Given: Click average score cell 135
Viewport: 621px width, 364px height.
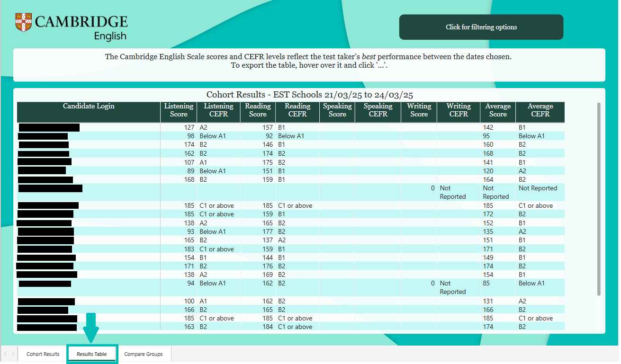Looking at the screenshot, I should pos(488,231).
